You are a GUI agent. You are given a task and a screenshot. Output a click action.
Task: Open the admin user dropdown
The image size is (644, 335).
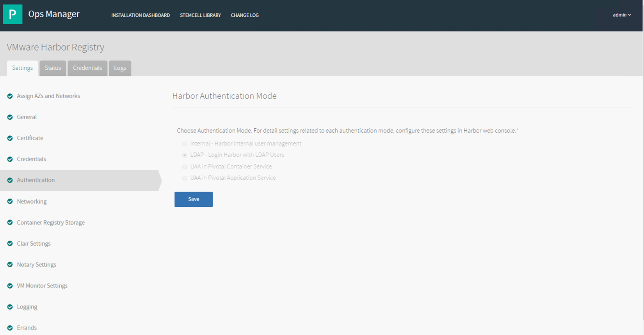pos(622,15)
